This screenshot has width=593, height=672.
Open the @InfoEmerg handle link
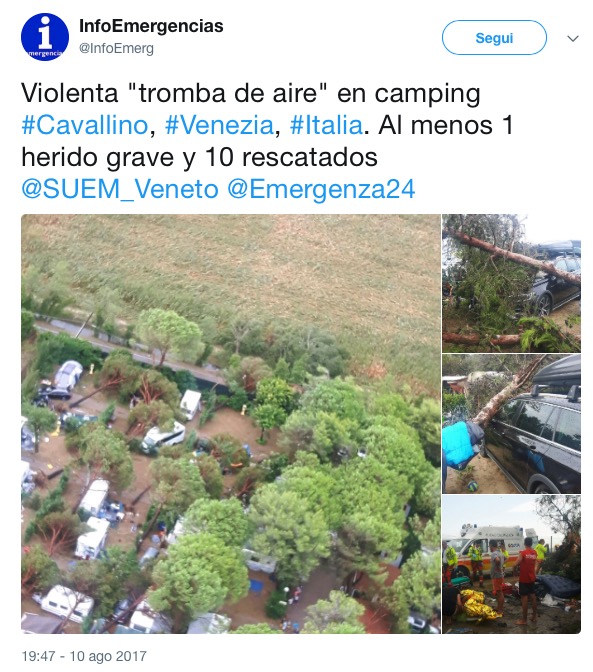116,48
